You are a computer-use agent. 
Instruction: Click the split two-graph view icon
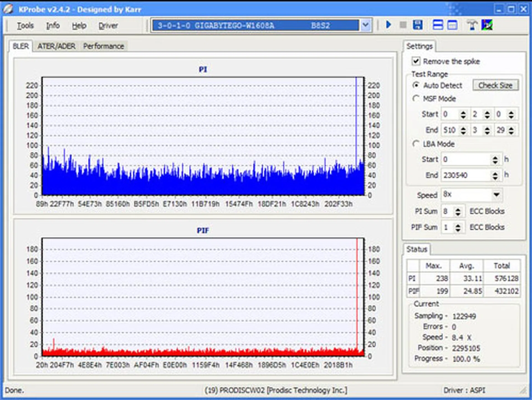click(438, 25)
